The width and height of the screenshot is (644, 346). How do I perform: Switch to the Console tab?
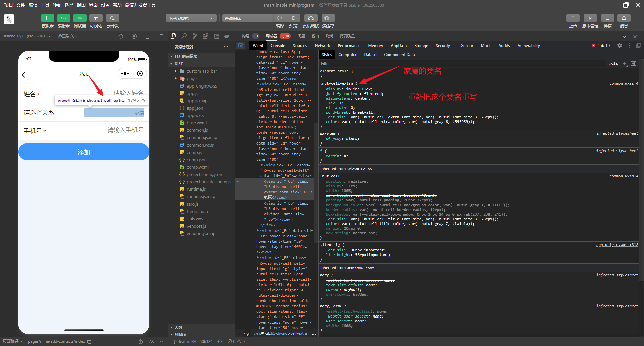(x=278, y=46)
